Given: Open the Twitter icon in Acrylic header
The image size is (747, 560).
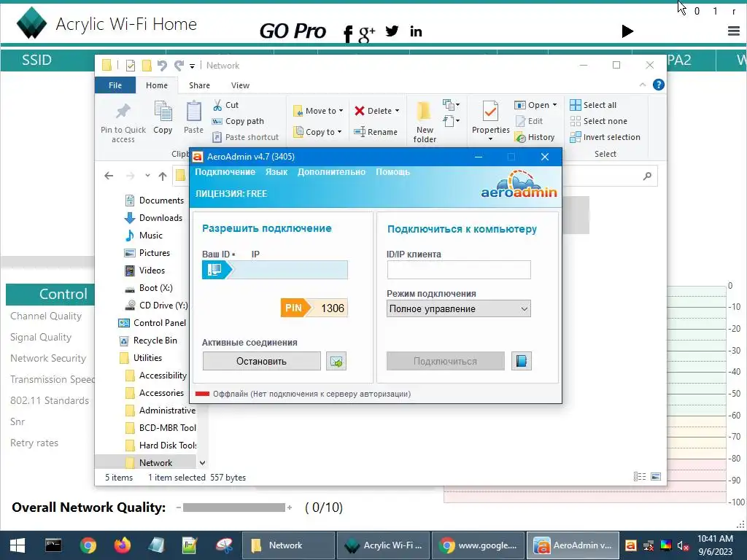Looking at the screenshot, I should pyautogui.click(x=392, y=31).
